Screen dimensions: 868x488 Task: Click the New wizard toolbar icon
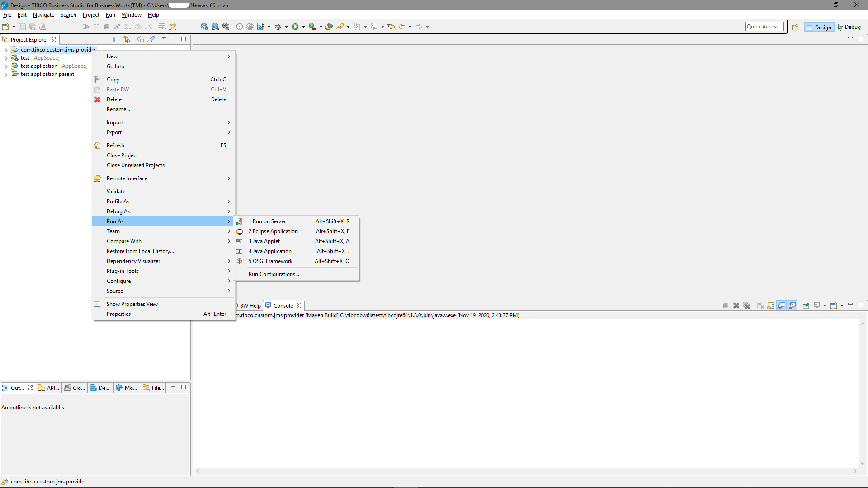pos(6,27)
